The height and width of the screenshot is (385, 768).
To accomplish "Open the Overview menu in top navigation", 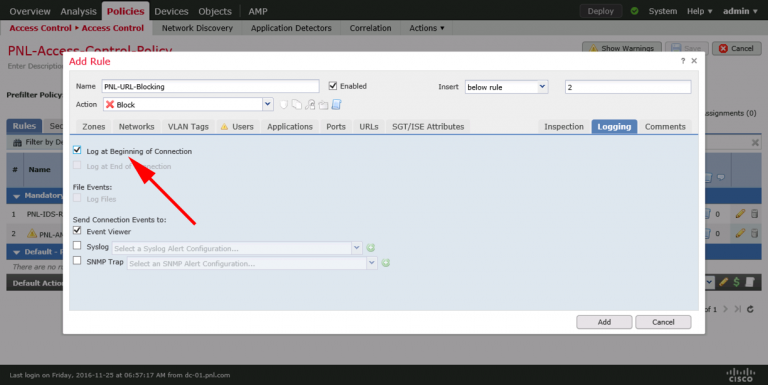I will pyautogui.click(x=30, y=11).
